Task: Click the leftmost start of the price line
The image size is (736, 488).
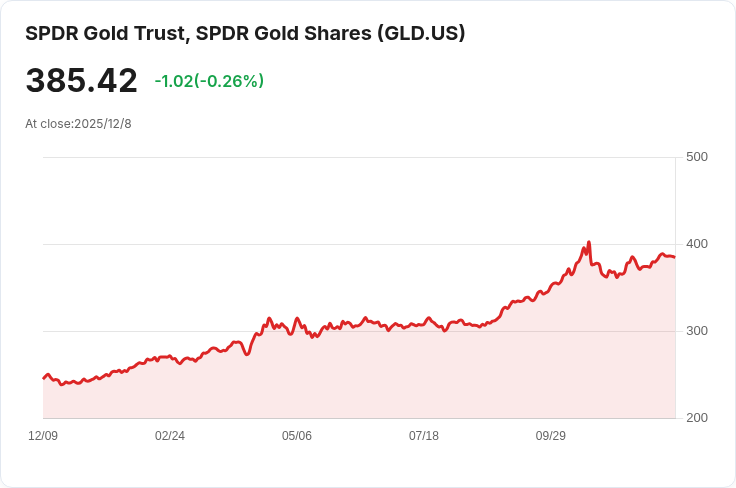Action: [43, 378]
